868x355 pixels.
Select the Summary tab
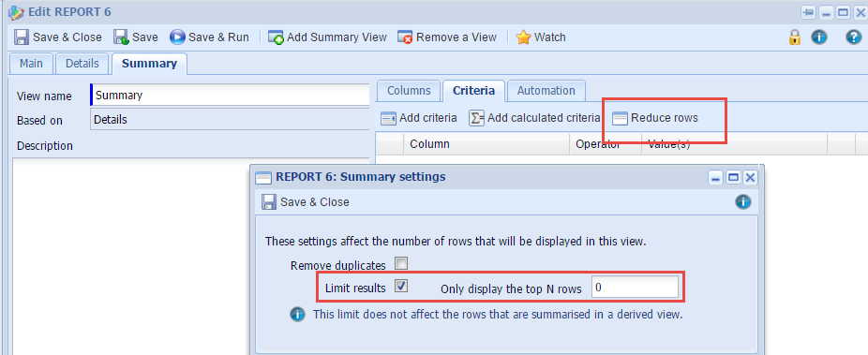(149, 63)
